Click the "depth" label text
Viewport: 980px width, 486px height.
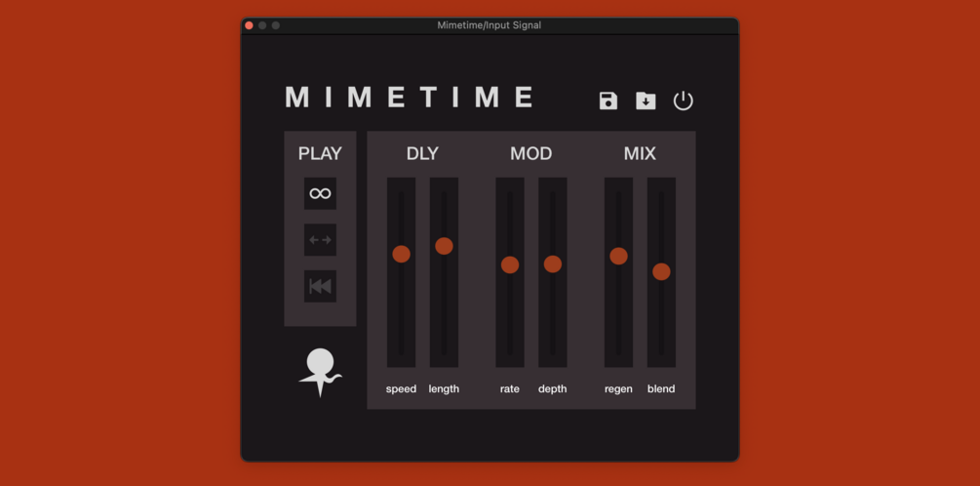553,389
